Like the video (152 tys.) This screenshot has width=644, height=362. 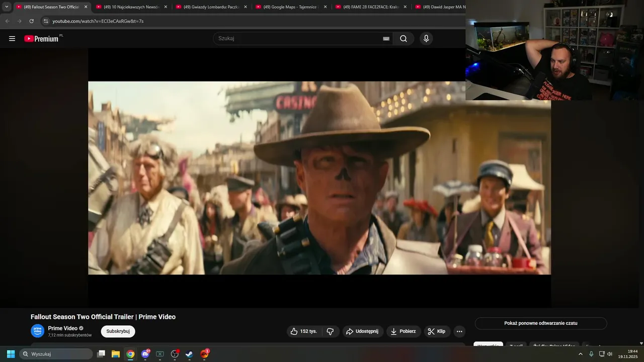[304, 331]
